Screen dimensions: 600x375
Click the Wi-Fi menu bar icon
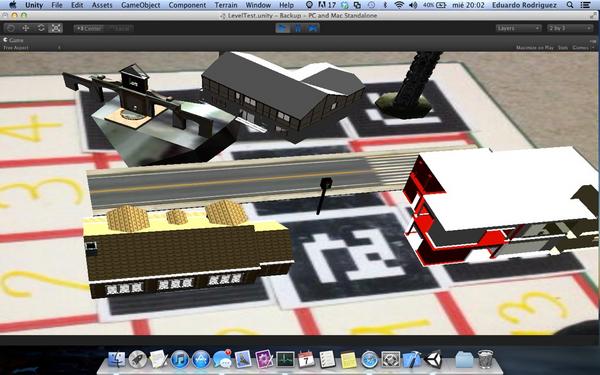point(399,5)
